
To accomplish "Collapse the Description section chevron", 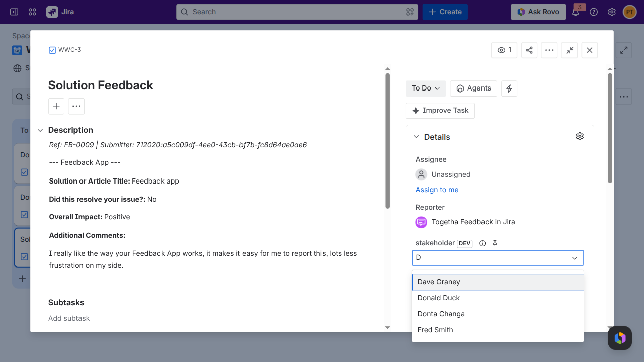I will 40,130.
